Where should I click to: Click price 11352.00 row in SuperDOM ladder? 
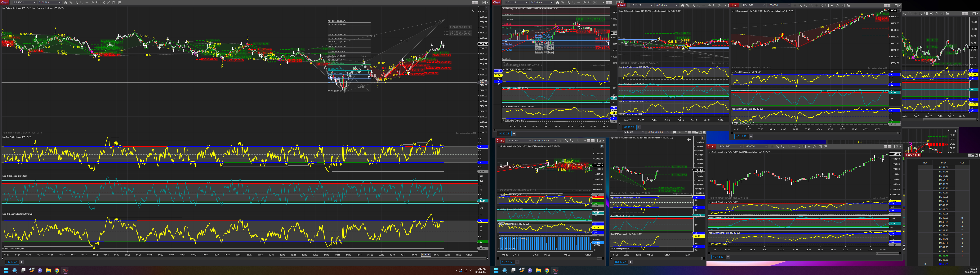943,167
